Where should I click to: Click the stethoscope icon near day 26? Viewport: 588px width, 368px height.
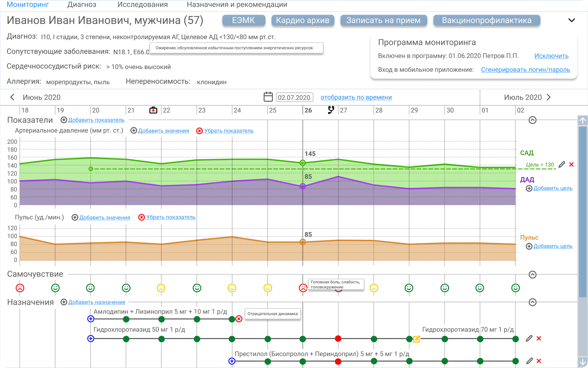coord(331,110)
